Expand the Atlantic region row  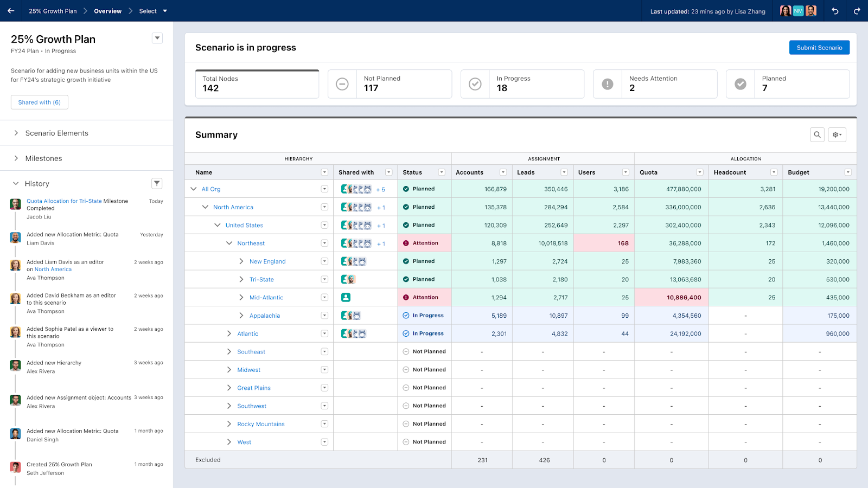[x=229, y=333]
